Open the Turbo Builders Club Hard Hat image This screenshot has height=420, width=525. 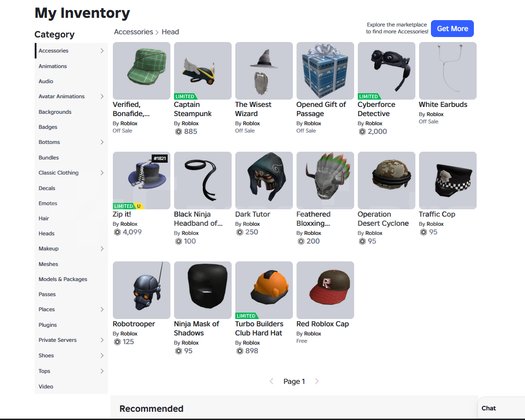(264, 290)
